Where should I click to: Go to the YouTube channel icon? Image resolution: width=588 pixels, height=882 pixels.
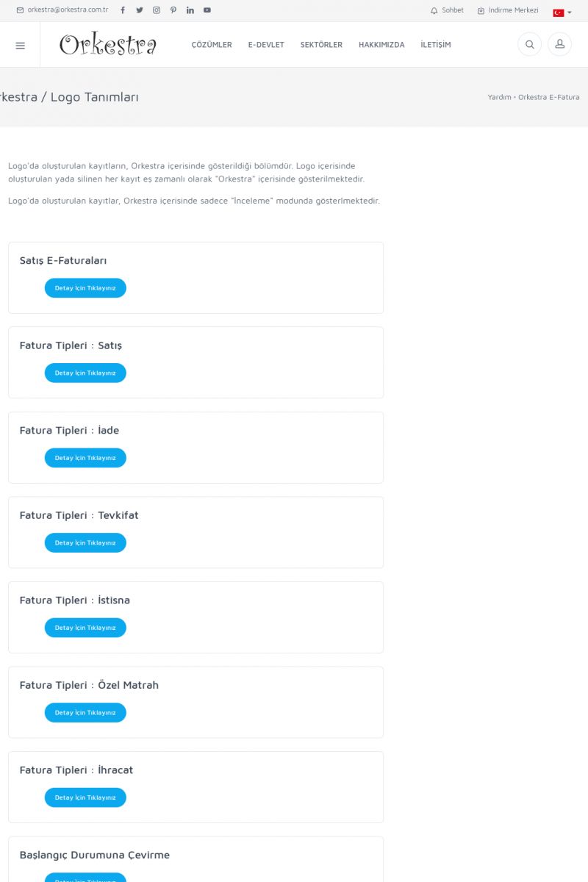click(x=207, y=10)
